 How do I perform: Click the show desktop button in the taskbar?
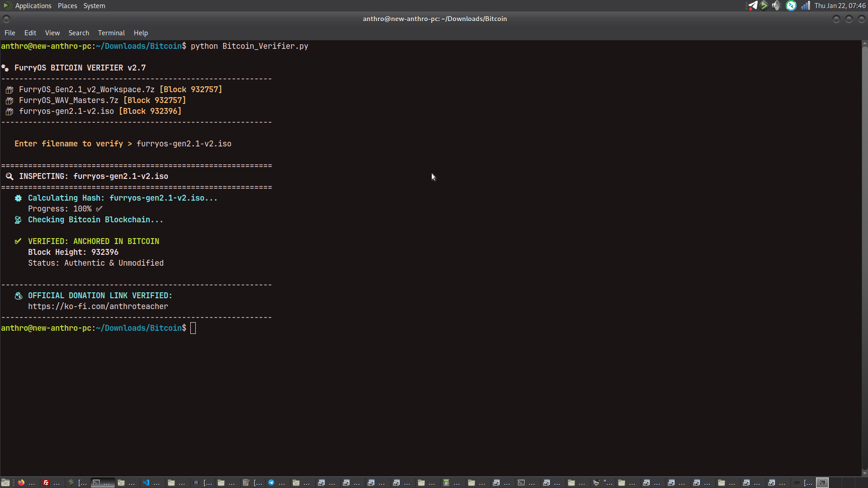tap(5, 483)
